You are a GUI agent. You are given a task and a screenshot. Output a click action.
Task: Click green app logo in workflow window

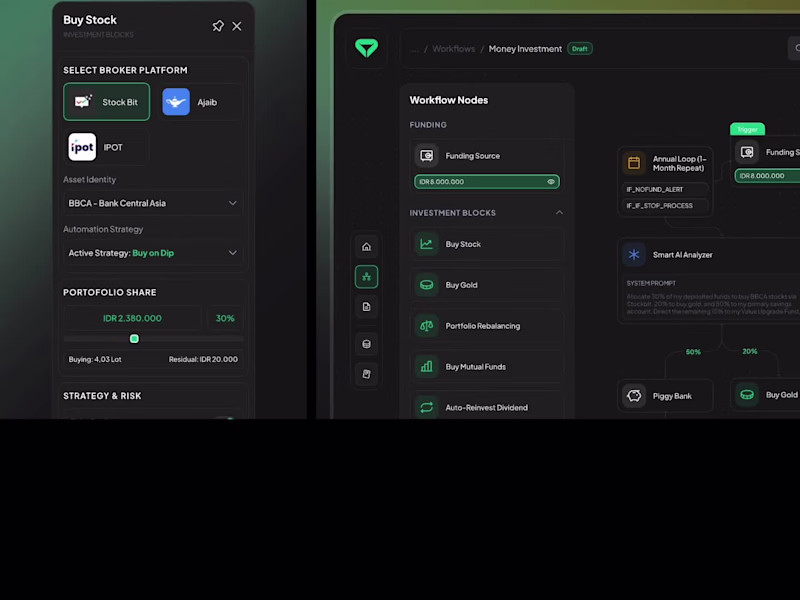click(366, 48)
